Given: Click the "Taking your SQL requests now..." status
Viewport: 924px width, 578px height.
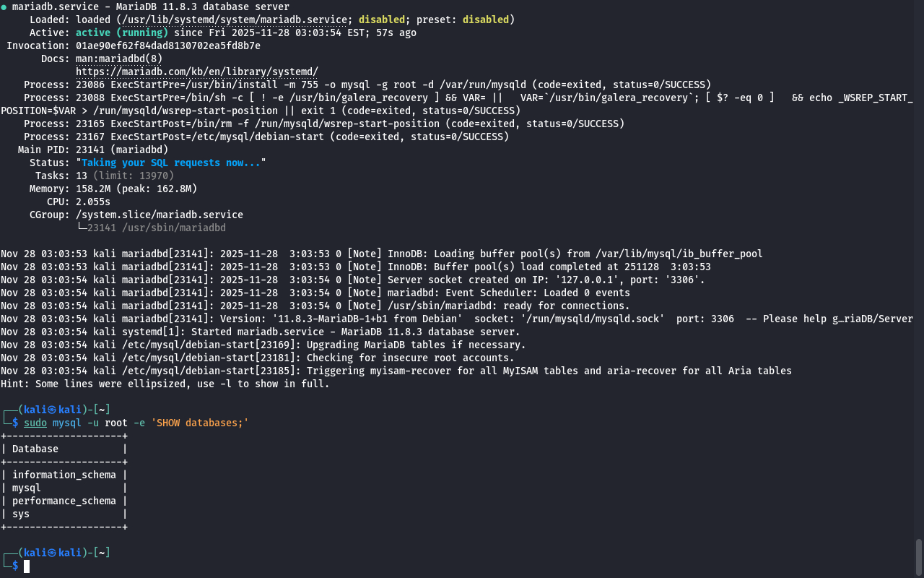Looking at the screenshot, I should point(171,163).
